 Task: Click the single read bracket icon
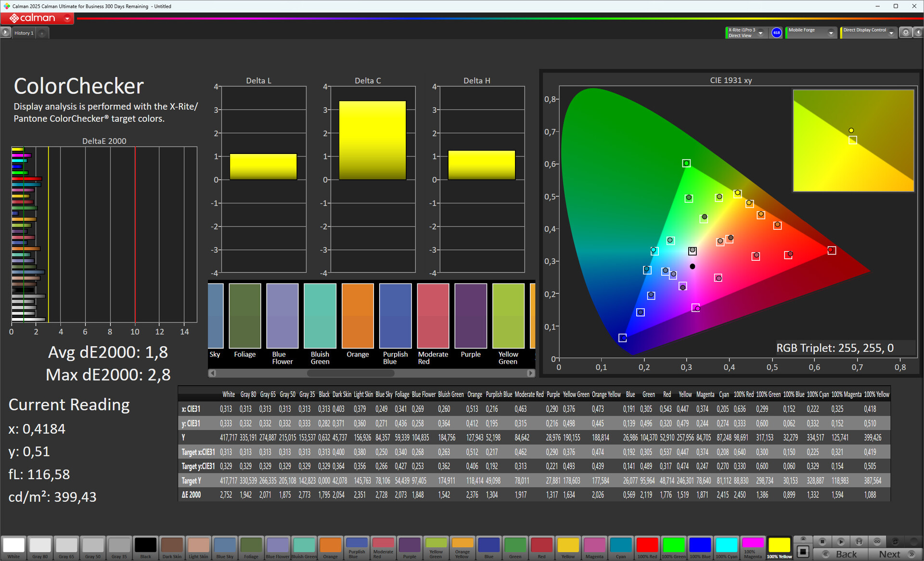(859, 542)
